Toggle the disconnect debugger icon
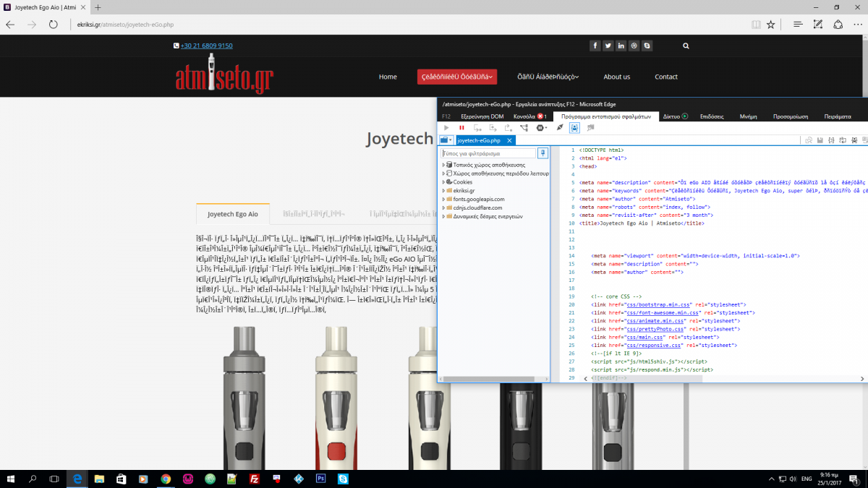This screenshot has width=868, height=488. pyautogui.click(x=560, y=127)
